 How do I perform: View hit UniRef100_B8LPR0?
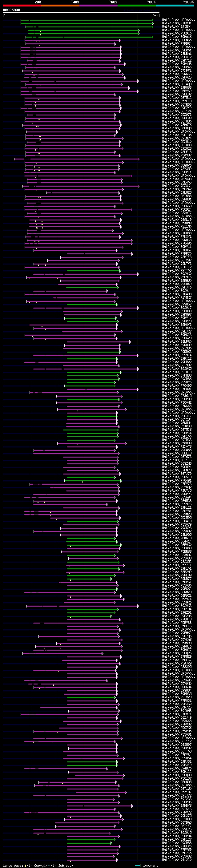(x=177, y=342)
